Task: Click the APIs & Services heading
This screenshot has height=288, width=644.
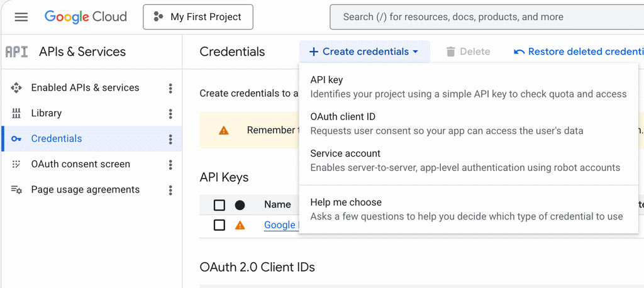Action: pos(82,52)
